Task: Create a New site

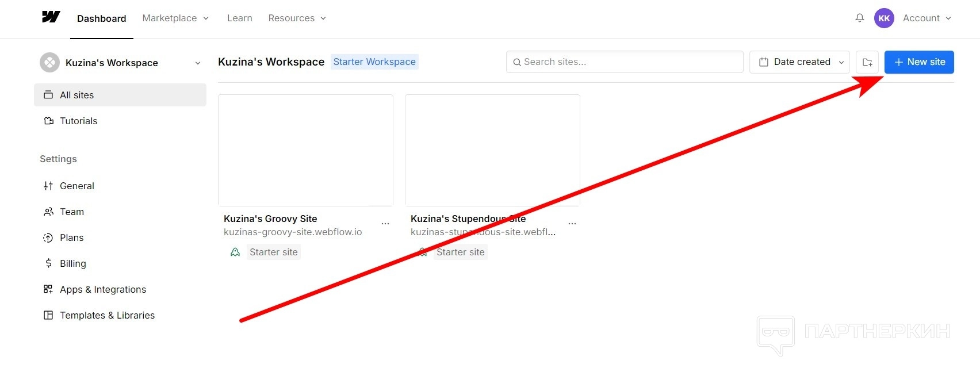Action: coord(919,62)
